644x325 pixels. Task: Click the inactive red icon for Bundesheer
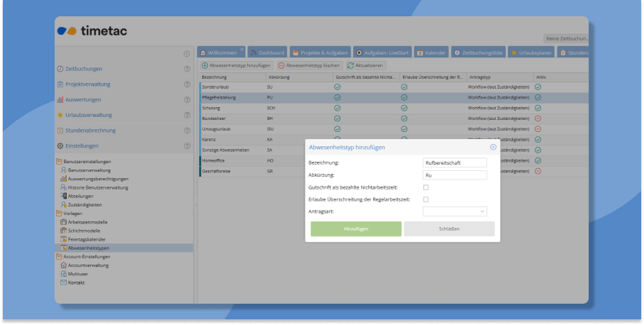538,119
